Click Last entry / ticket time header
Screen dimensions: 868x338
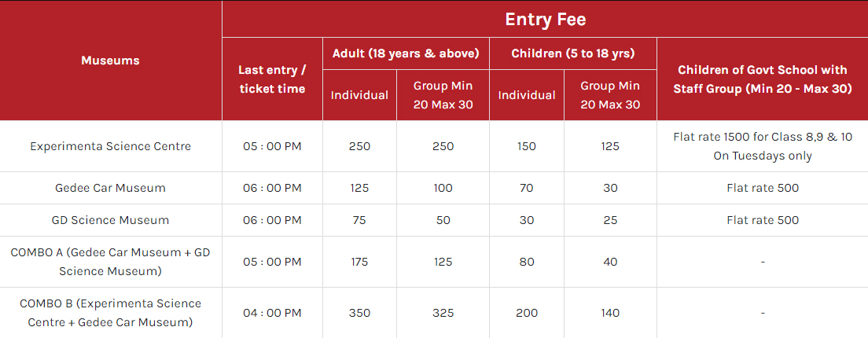[272, 79]
